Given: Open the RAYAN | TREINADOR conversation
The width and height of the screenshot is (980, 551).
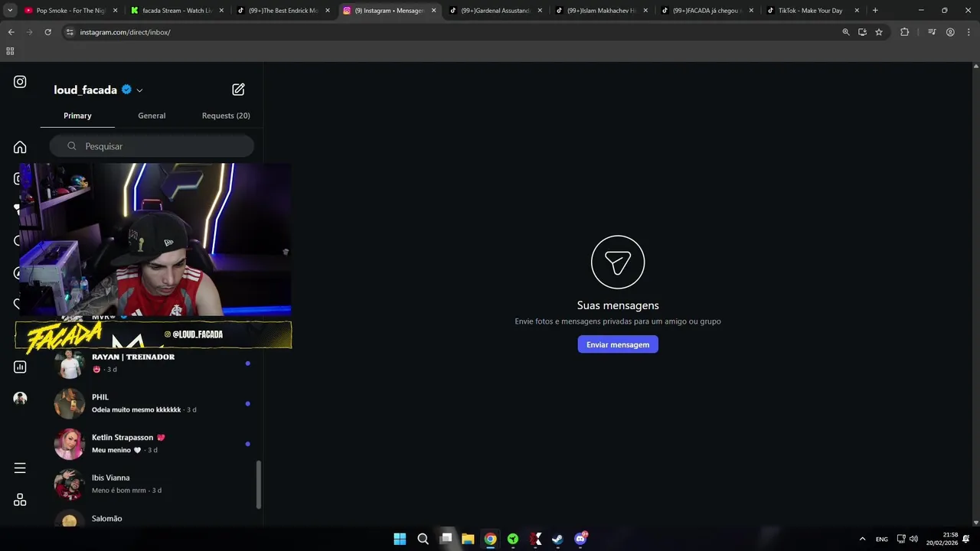Looking at the screenshot, I should [152, 364].
